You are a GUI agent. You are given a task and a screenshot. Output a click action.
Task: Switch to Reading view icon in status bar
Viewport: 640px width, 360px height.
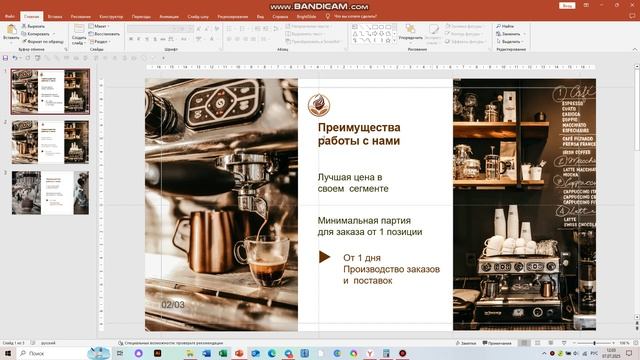point(551,343)
